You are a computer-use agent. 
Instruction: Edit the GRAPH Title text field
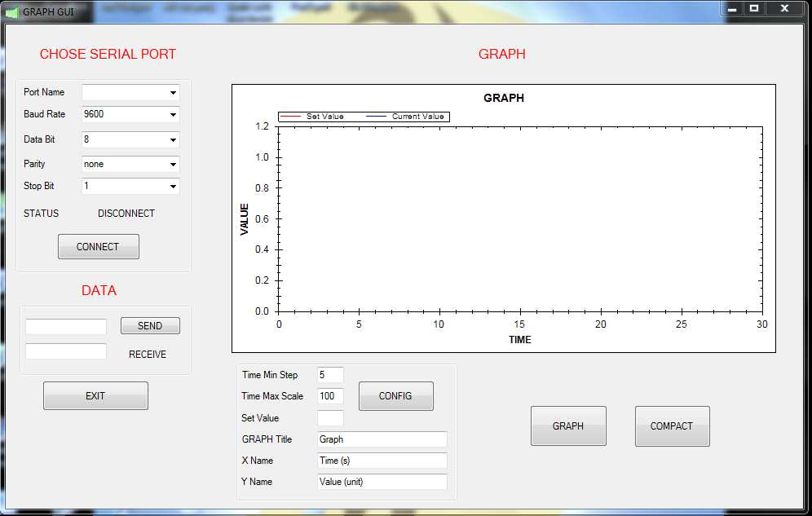tap(382, 439)
